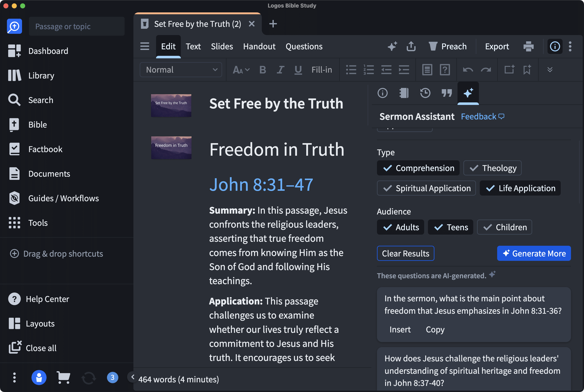This screenshot has width=584, height=392.
Task: Click Clear Results
Action: [405, 253]
